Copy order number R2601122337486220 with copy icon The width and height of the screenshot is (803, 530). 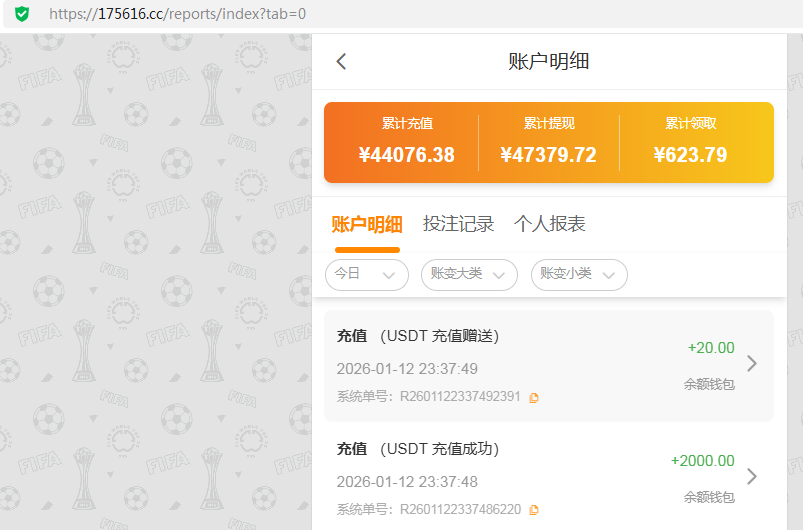(534, 510)
